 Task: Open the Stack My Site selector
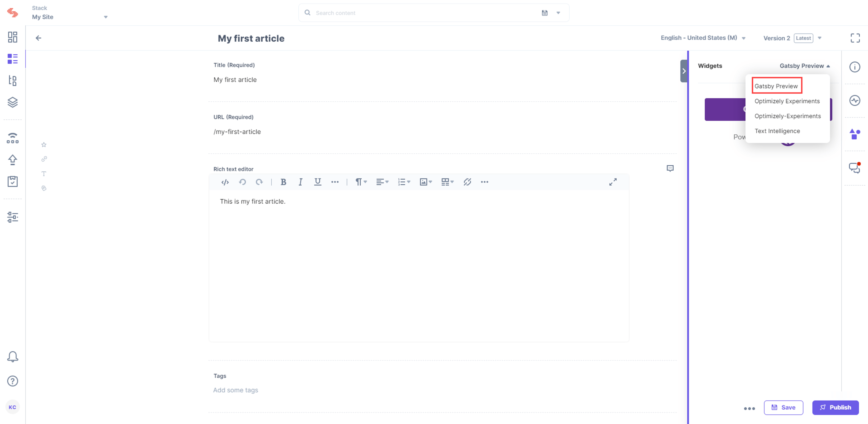70,13
